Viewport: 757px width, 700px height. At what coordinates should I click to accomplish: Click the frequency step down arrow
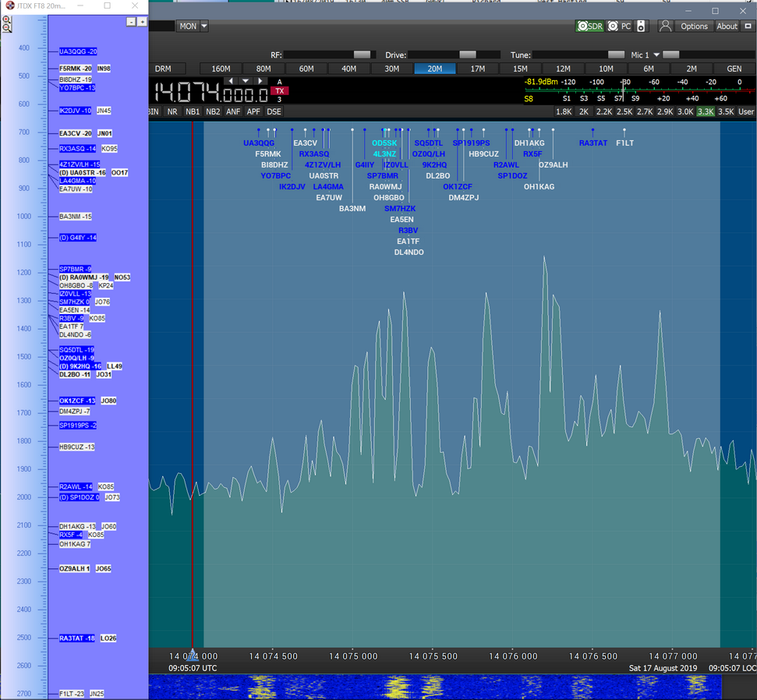tap(246, 81)
